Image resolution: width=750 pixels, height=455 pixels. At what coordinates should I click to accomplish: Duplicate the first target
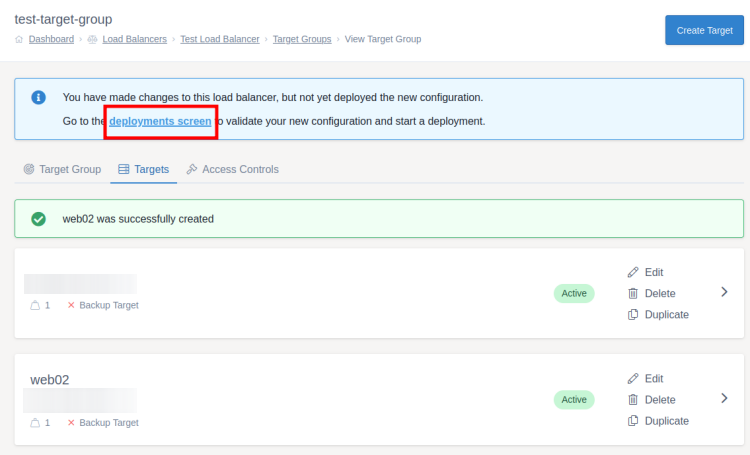point(658,314)
